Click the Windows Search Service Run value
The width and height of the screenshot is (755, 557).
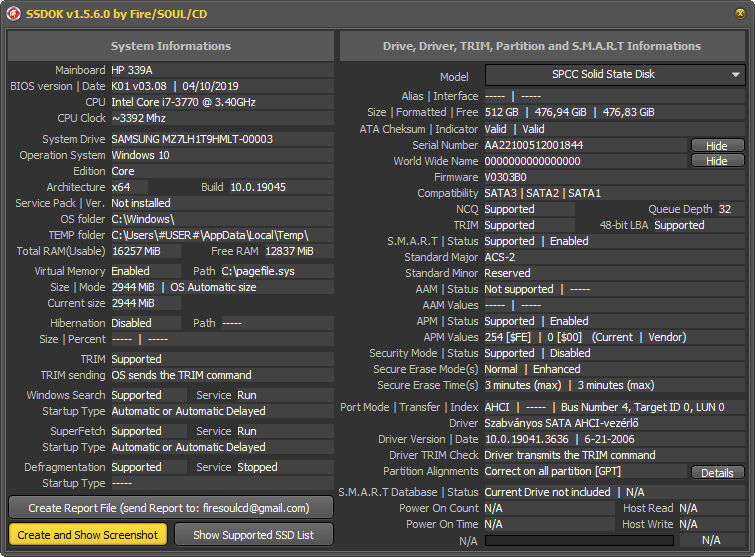pos(247,395)
